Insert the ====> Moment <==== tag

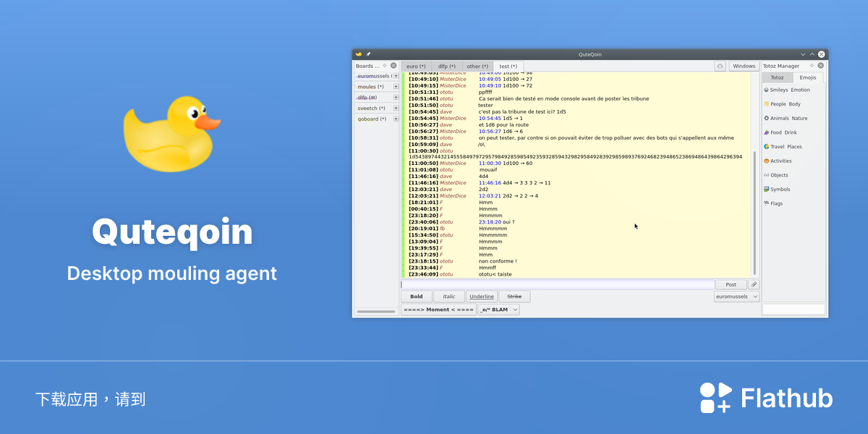(x=438, y=310)
